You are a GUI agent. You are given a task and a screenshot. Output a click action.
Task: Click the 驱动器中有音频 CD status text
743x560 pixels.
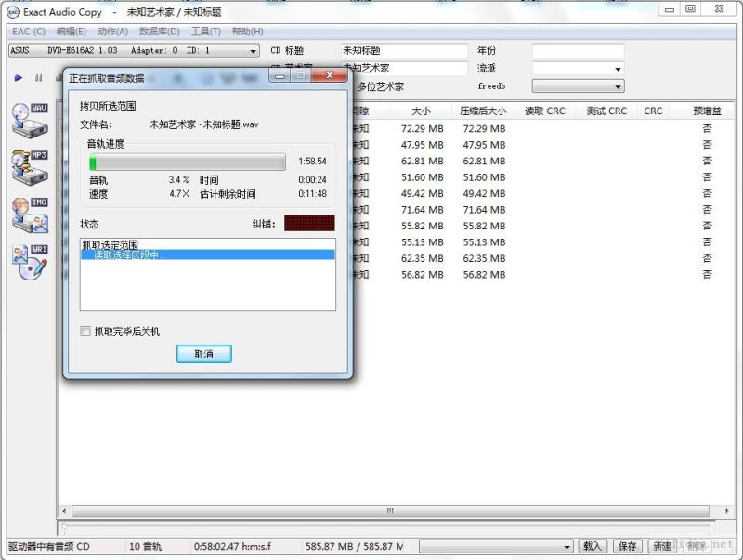(x=49, y=546)
